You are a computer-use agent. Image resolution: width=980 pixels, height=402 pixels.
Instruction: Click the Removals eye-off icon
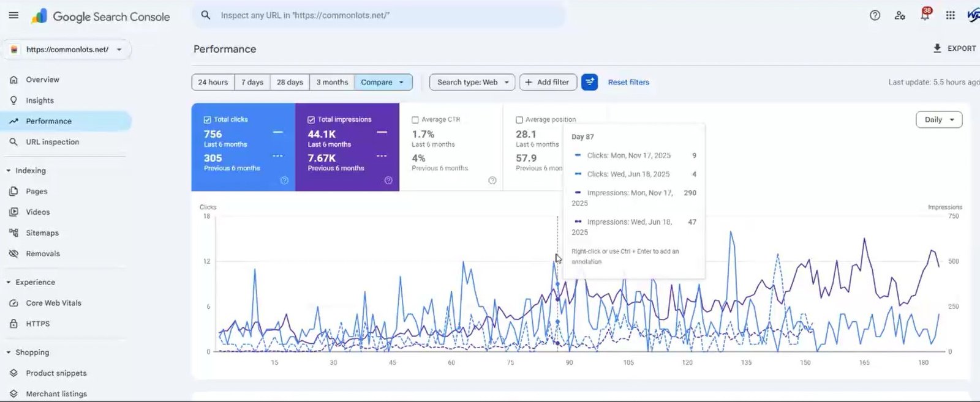point(13,254)
